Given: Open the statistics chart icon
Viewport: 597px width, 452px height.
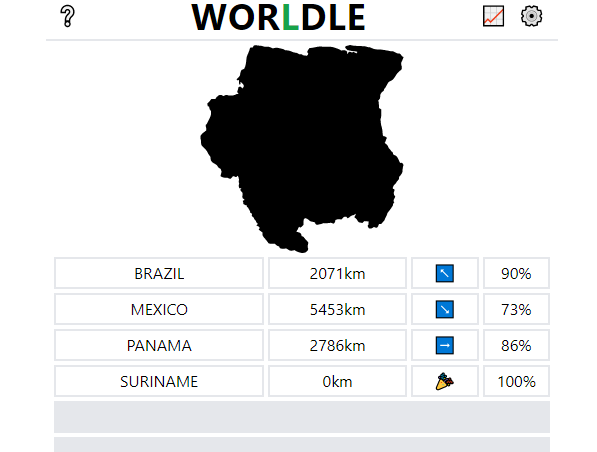Looking at the screenshot, I should click(x=493, y=16).
